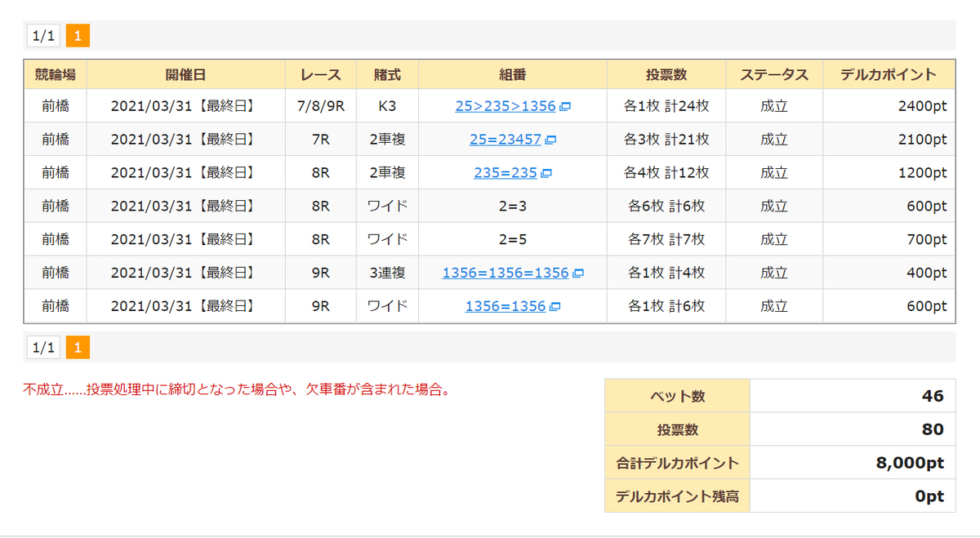Click the 投票数 column header
This screenshot has height=538, width=980.
666,74
